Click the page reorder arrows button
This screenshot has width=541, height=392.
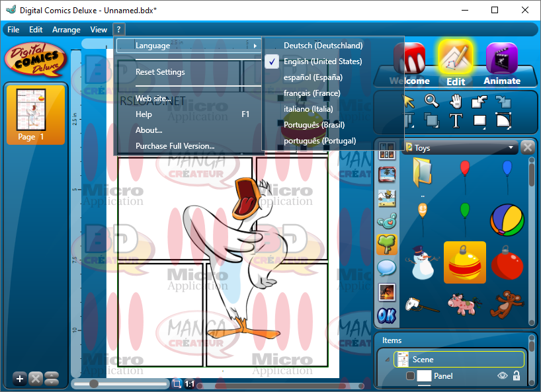pyautogui.click(x=52, y=379)
